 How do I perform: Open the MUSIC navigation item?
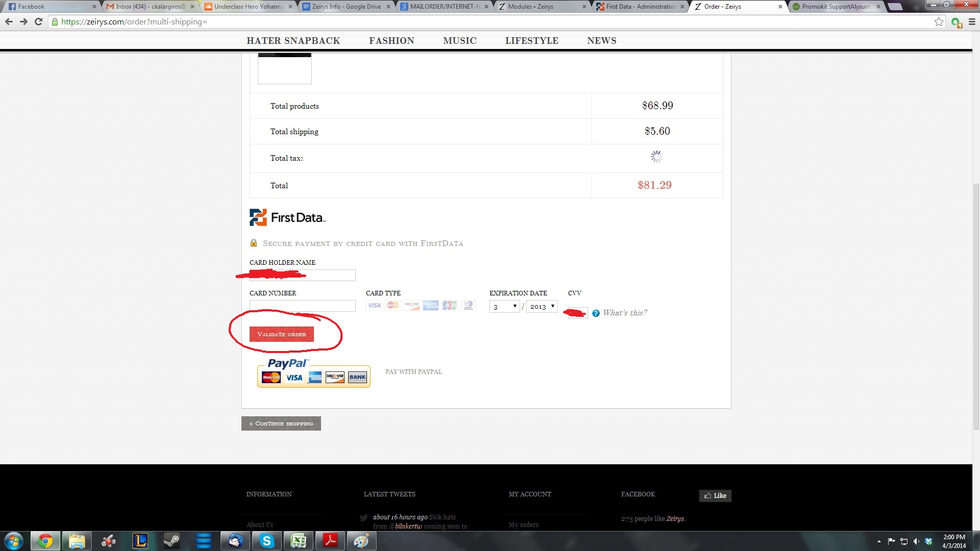459,41
